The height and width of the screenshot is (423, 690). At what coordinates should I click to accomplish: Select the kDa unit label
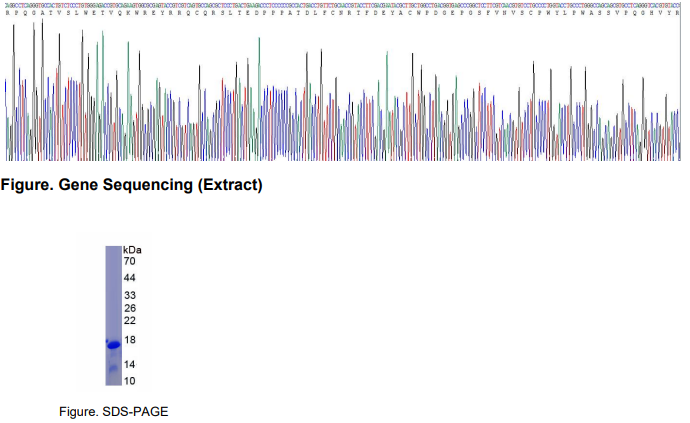point(133,249)
